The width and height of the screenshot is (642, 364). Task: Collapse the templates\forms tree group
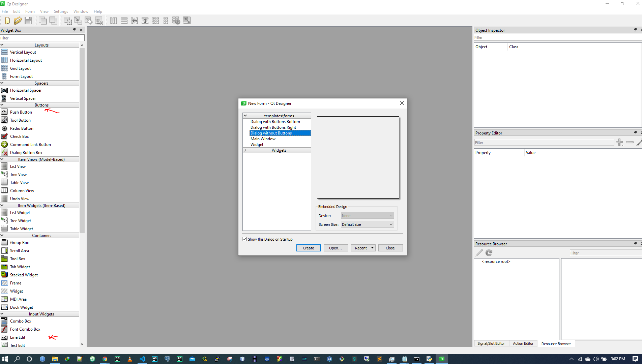(245, 116)
